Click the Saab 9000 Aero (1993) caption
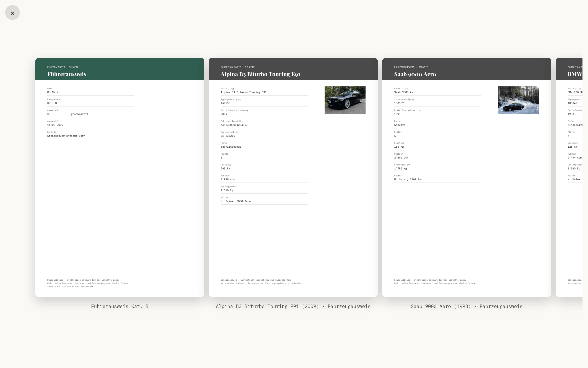Image resolution: width=588 pixels, height=368 pixels. (x=467, y=306)
